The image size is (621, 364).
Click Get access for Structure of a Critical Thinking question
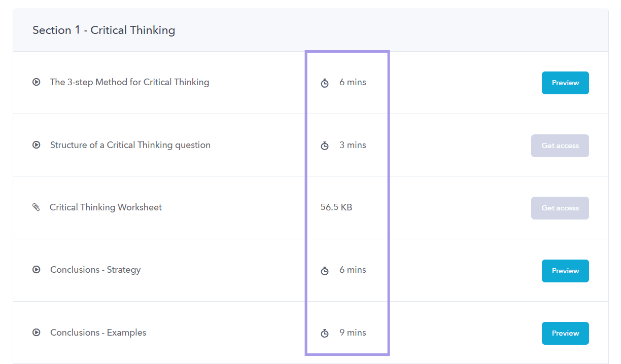[560, 145]
